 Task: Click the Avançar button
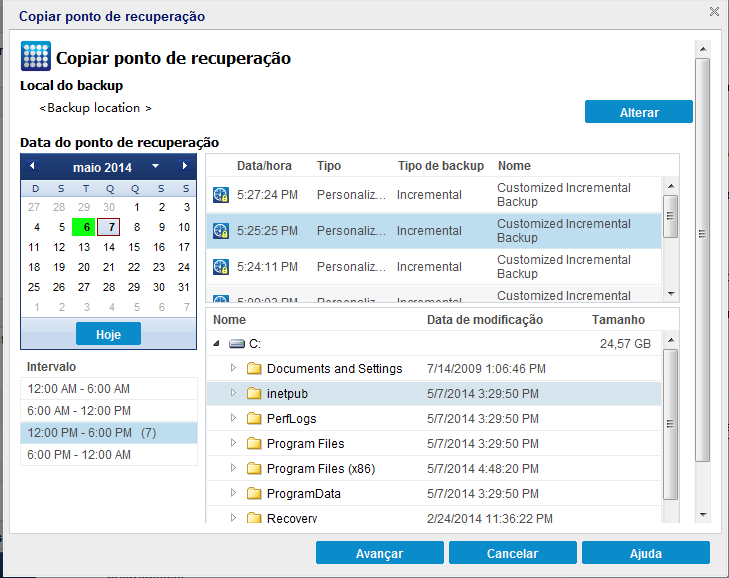point(379,553)
